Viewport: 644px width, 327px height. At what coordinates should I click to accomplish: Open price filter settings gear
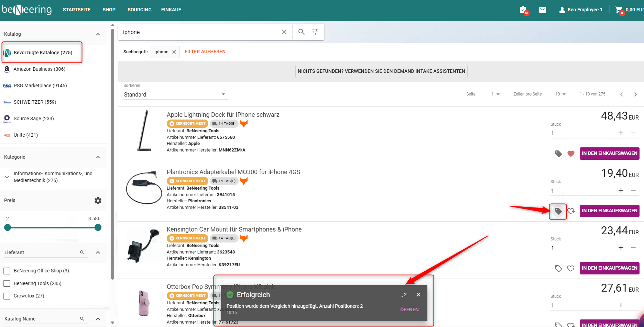pos(98,201)
